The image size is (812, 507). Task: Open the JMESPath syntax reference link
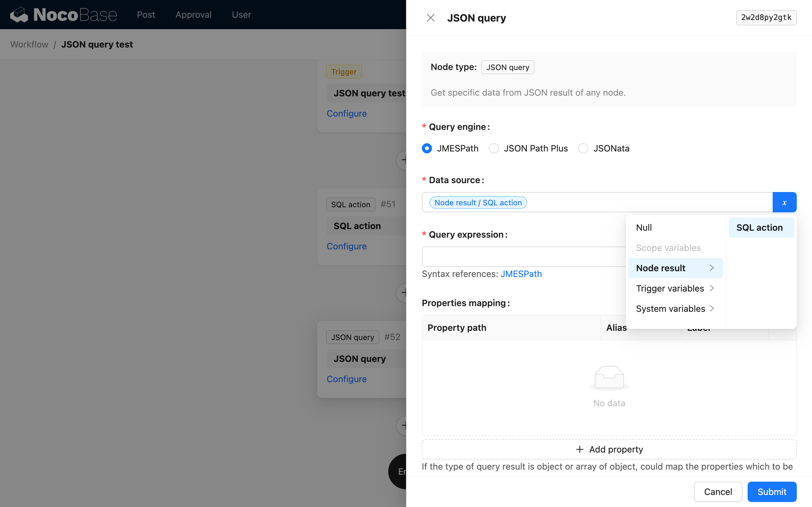point(521,274)
